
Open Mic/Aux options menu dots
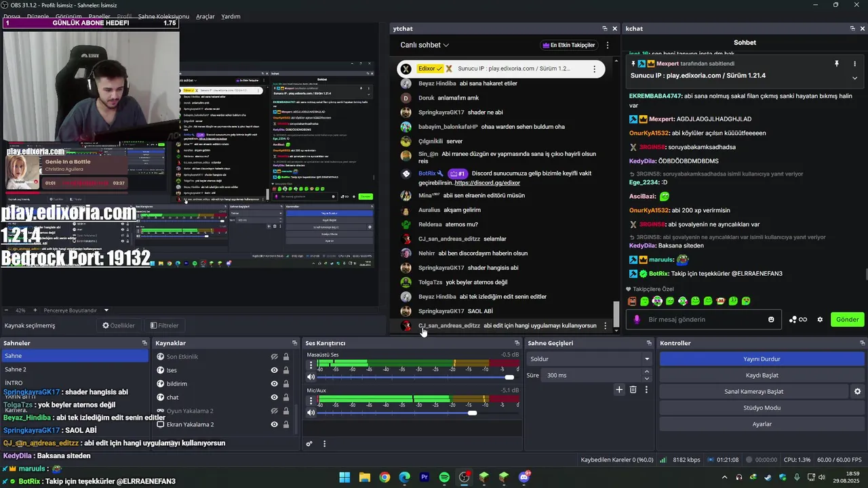coord(311,401)
